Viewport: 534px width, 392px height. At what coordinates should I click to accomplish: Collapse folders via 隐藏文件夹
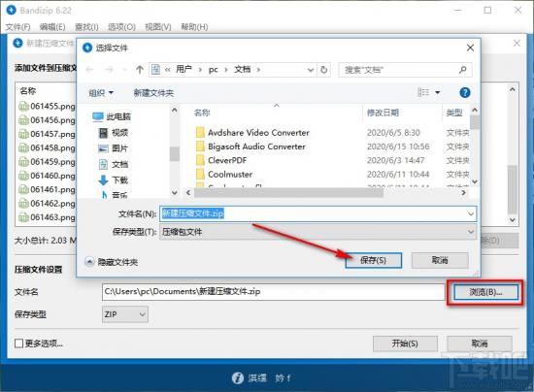[x=112, y=262]
